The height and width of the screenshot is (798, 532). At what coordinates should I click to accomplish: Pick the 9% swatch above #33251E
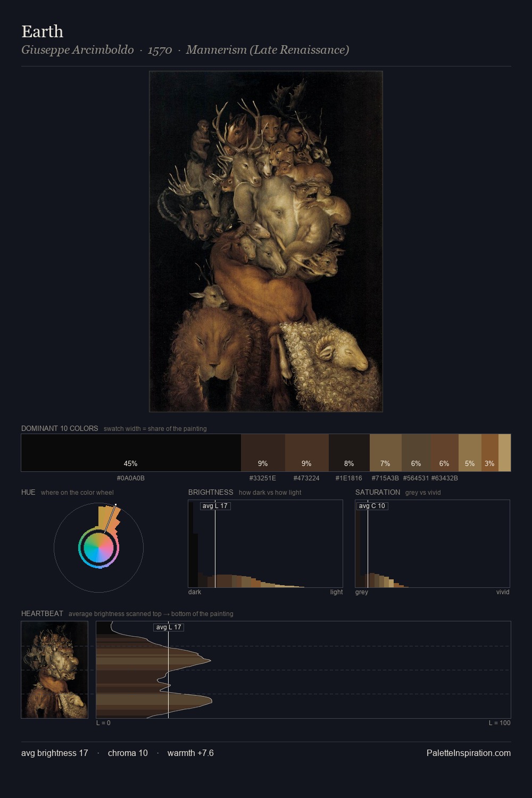click(263, 453)
